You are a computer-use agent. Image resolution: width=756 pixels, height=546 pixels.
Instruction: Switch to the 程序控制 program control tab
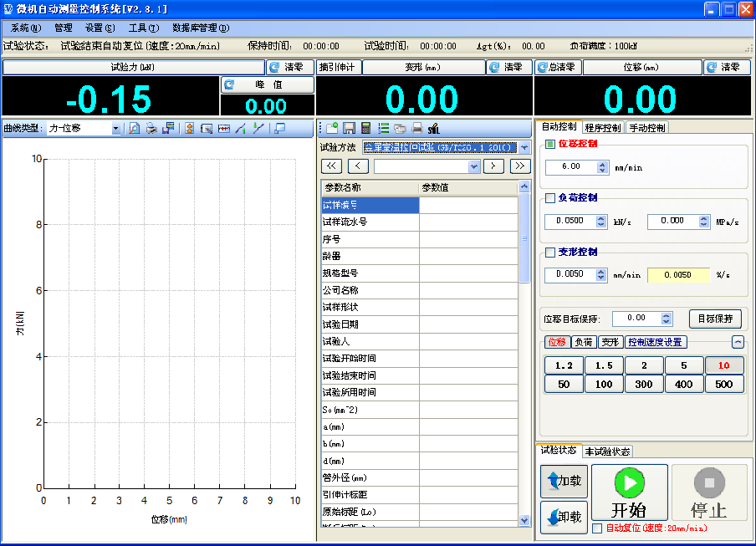pos(602,128)
